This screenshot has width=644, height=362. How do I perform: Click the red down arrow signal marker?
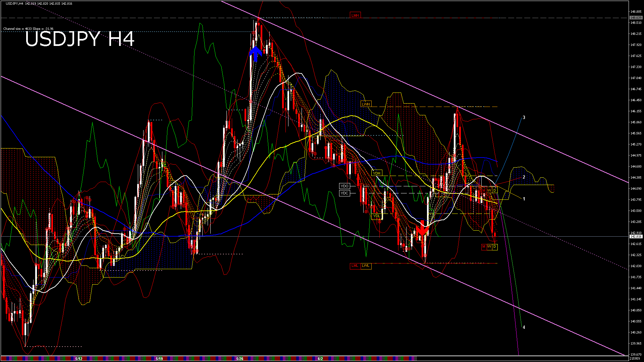tap(422, 228)
